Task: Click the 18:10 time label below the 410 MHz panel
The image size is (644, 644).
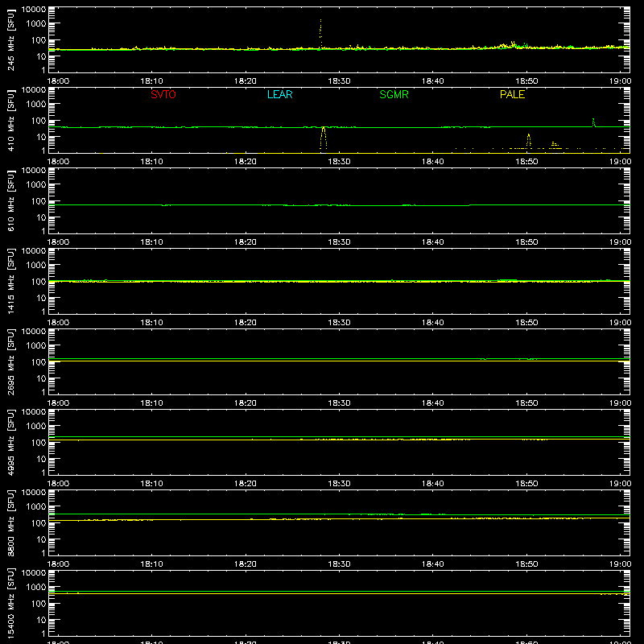Action: click(x=151, y=162)
